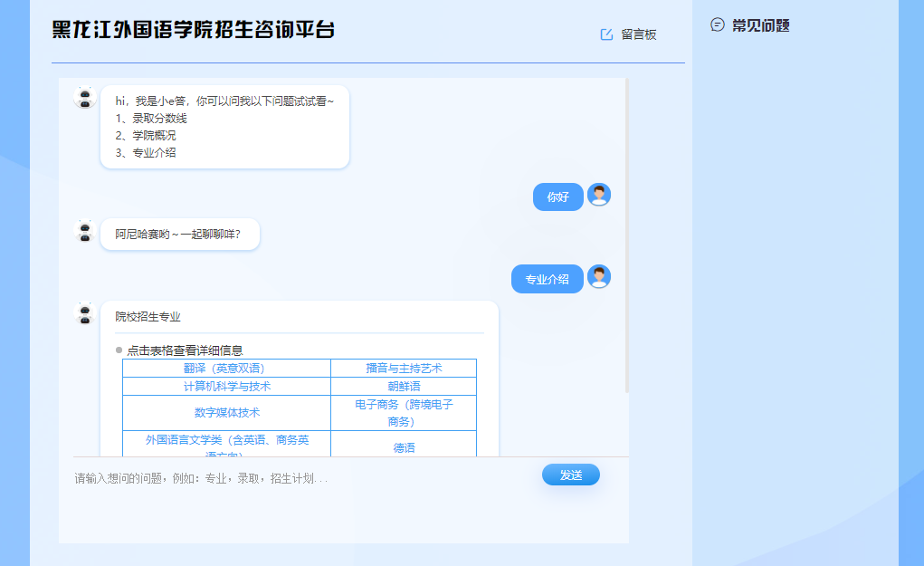Click the user avatar next to 你好
The height and width of the screenshot is (566, 924).
[599, 195]
